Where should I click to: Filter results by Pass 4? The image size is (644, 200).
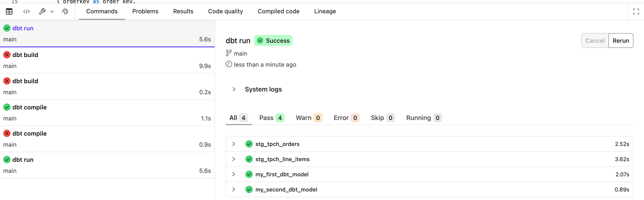pyautogui.click(x=272, y=118)
